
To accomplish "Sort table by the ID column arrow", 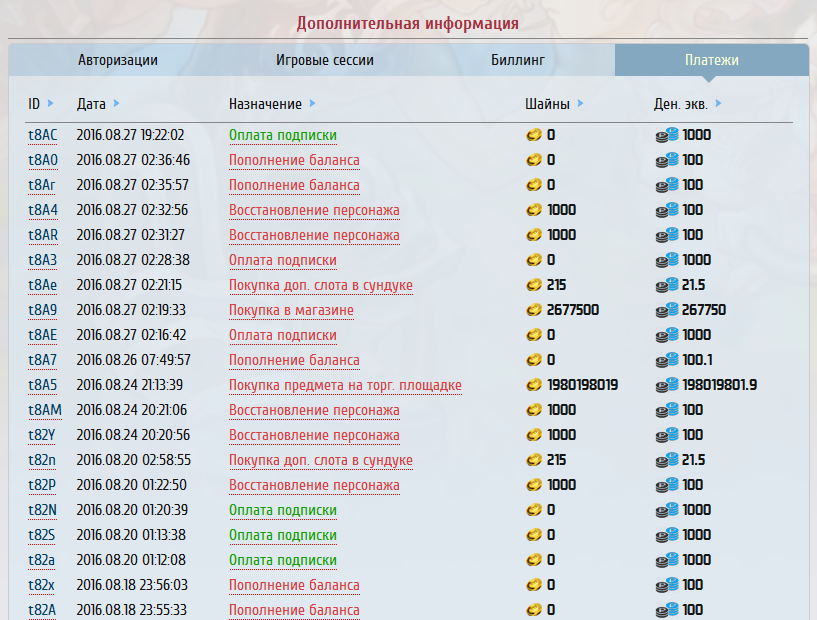I will [x=50, y=103].
